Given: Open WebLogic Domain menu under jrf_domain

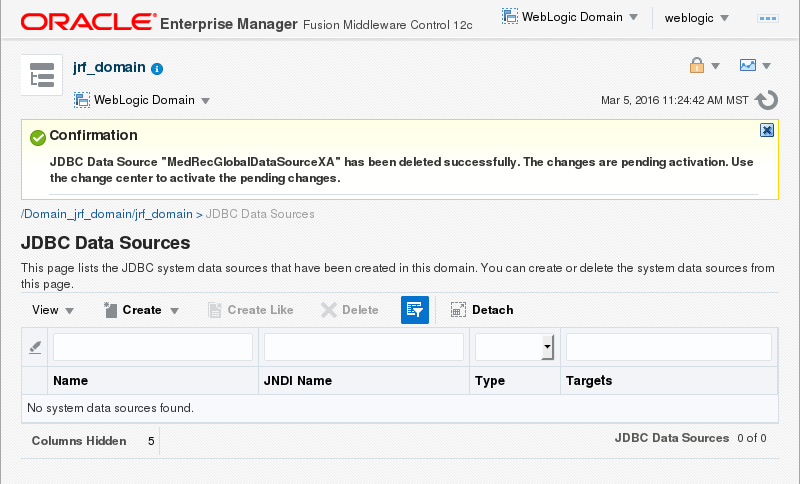Looking at the screenshot, I should pos(142,100).
